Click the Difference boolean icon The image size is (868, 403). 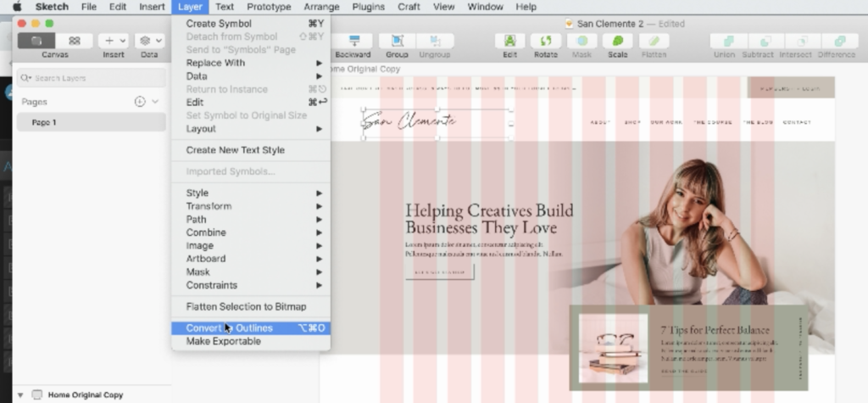click(839, 42)
